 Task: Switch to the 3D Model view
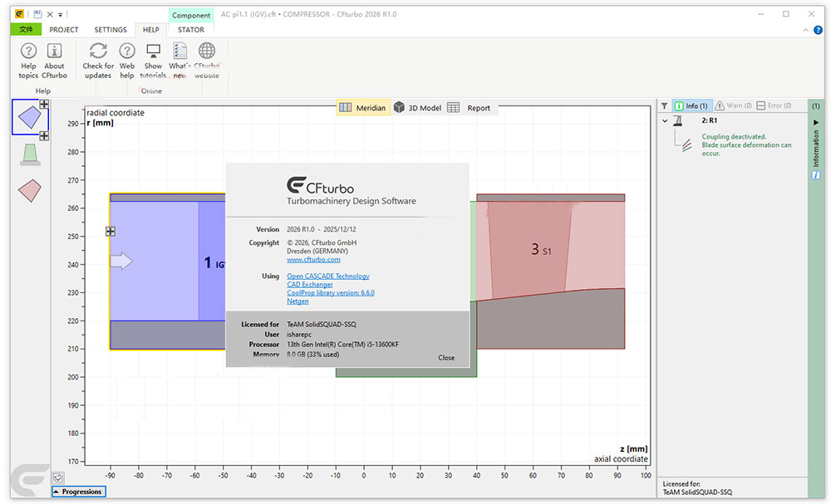[x=418, y=108]
